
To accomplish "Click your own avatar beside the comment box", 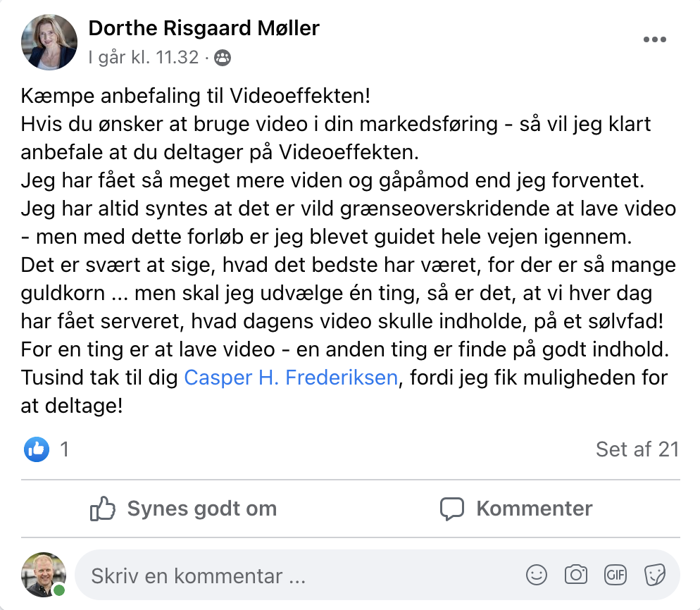I will (44, 574).
